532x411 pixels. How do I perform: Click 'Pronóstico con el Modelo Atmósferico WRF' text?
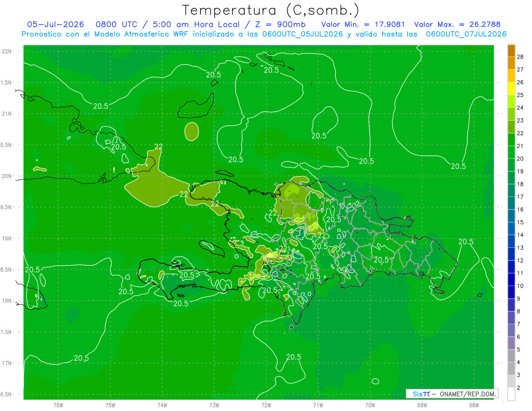click(x=106, y=34)
